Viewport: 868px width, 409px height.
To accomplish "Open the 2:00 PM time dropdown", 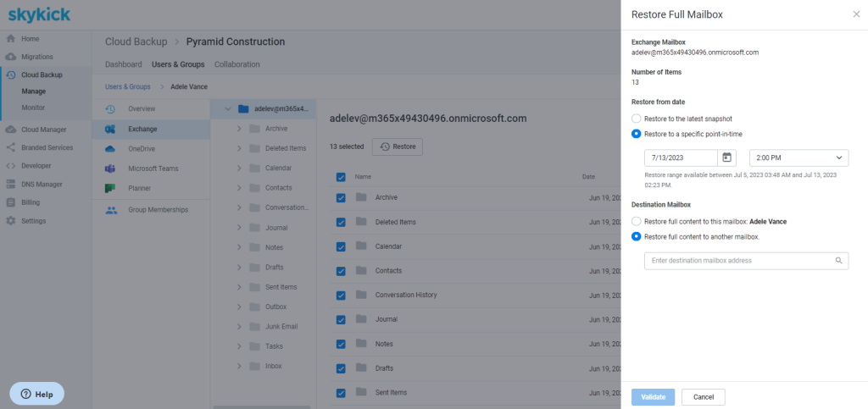I will 798,158.
